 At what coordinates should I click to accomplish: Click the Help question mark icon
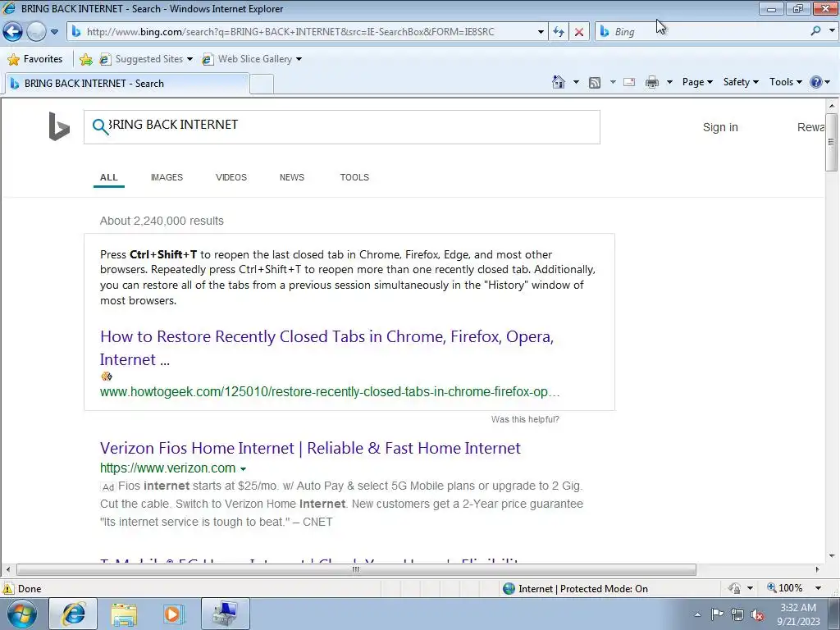(816, 82)
